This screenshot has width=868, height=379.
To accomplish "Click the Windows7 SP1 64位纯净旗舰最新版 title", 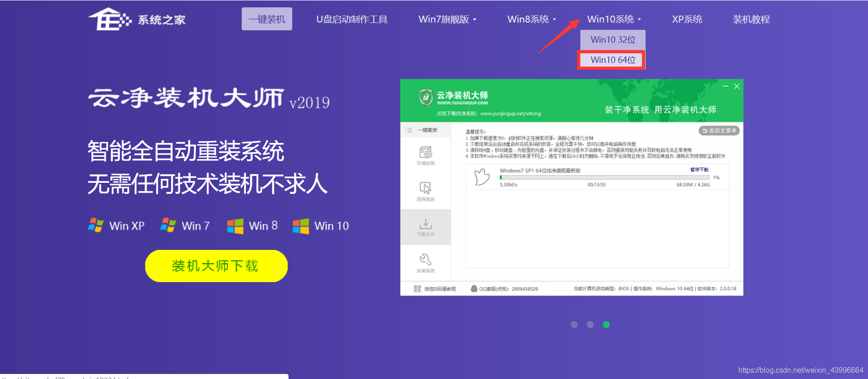I will click(x=540, y=170).
